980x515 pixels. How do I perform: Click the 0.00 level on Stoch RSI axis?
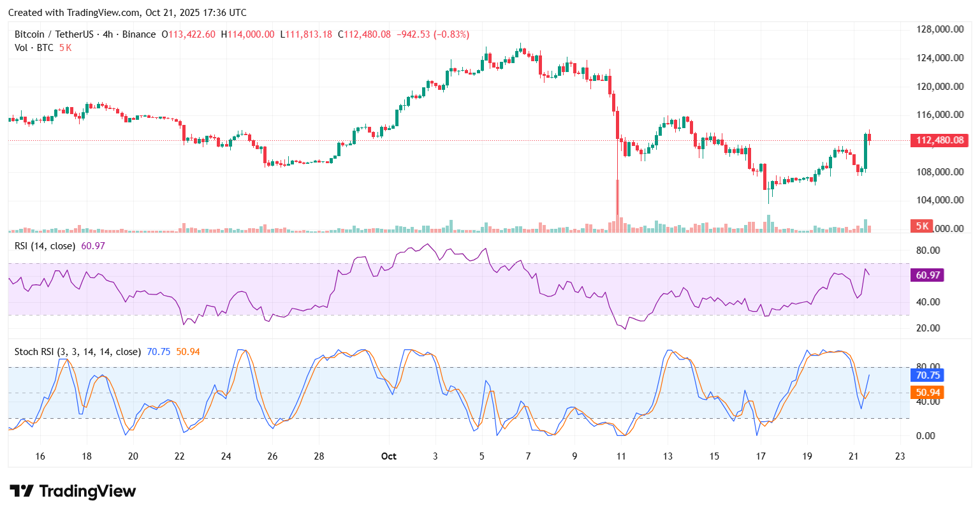coord(925,436)
